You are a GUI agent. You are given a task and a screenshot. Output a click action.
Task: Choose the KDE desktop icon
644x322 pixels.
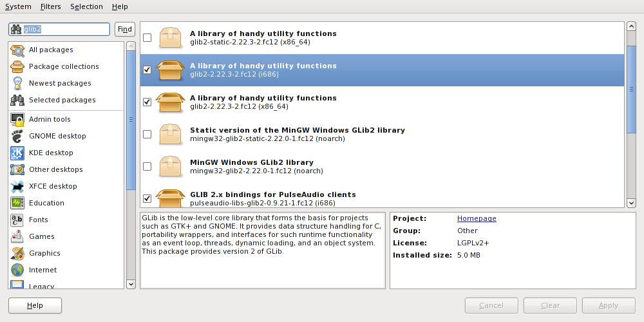click(17, 153)
